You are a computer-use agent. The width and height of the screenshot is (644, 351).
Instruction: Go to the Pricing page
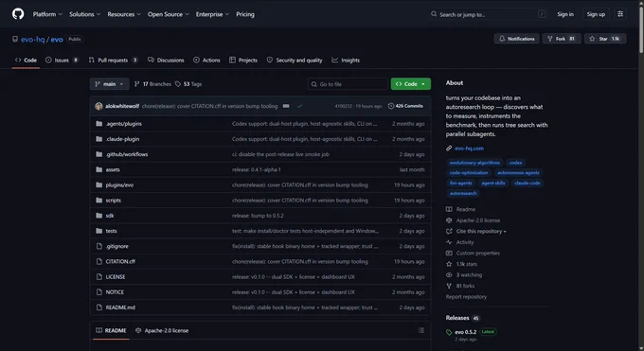(x=245, y=14)
